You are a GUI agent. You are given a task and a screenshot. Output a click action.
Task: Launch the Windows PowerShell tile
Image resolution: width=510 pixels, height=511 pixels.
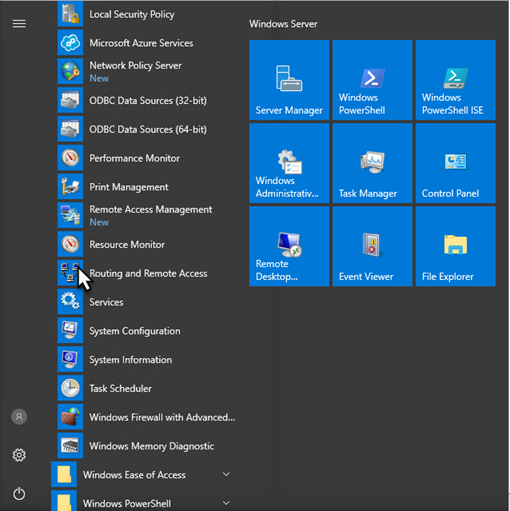click(x=372, y=80)
